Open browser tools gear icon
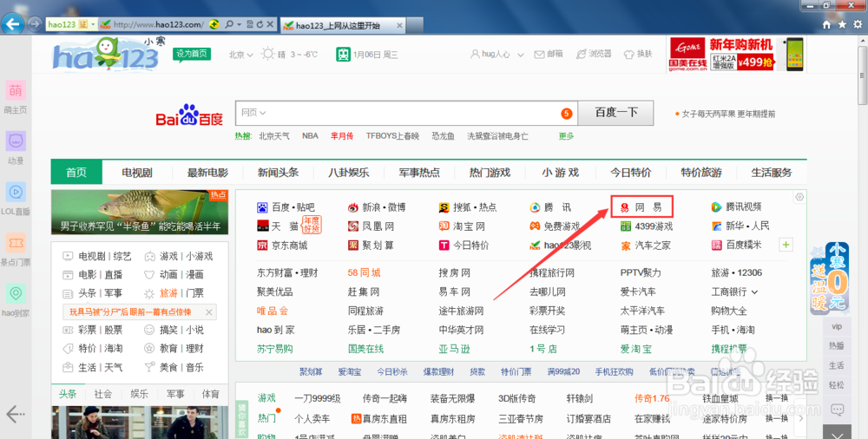This screenshot has width=868, height=439. tap(858, 24)
